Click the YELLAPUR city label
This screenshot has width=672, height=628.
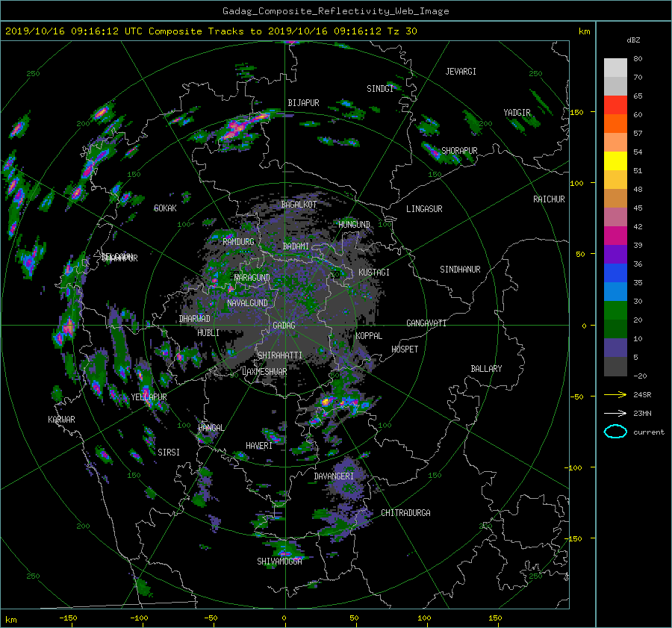[x=149, y=397]
